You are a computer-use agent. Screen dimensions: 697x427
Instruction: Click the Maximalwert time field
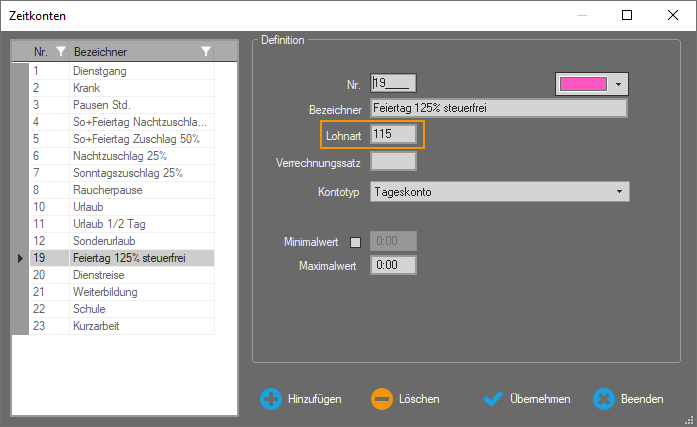point(393,266)
